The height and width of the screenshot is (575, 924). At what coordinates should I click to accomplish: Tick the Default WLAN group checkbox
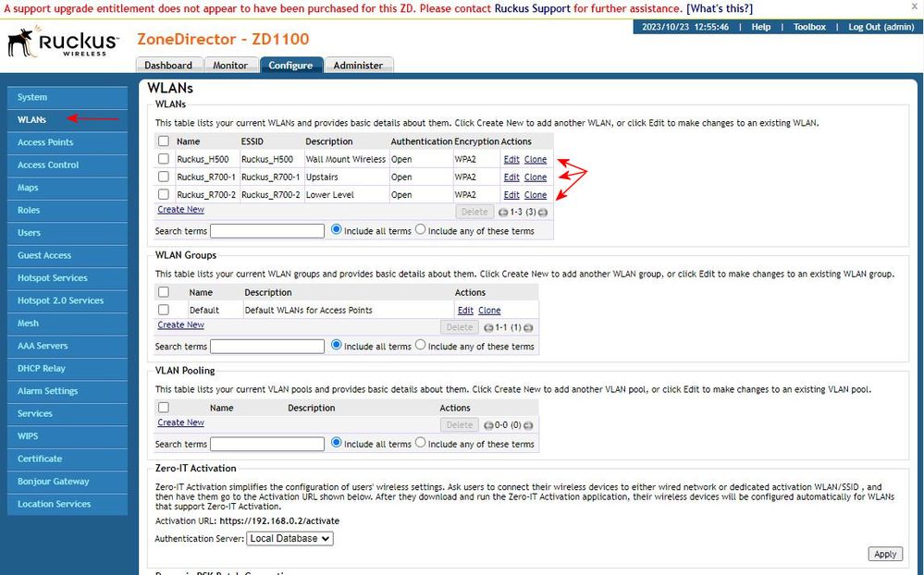(x=164, y=311)
